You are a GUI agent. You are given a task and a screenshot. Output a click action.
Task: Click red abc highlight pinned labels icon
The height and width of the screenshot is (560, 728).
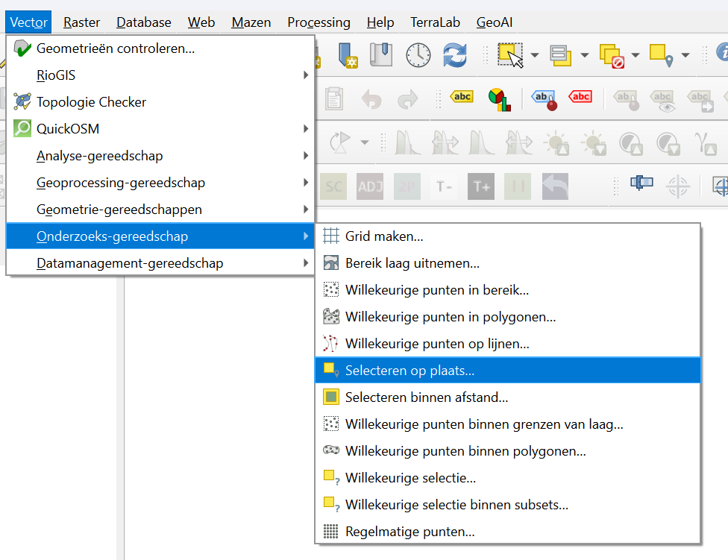(x=580, y=96)
